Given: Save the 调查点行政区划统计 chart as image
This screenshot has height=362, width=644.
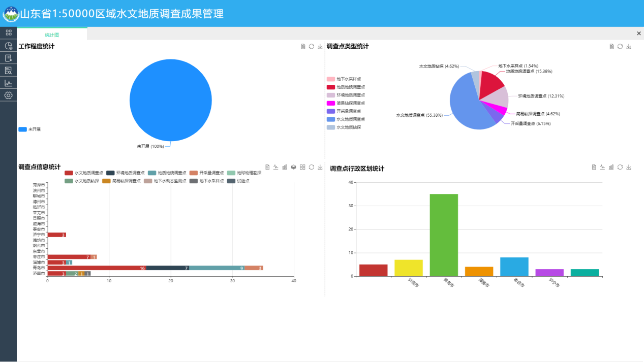Looking at the screenshot, I should click(x=630, y=167).
